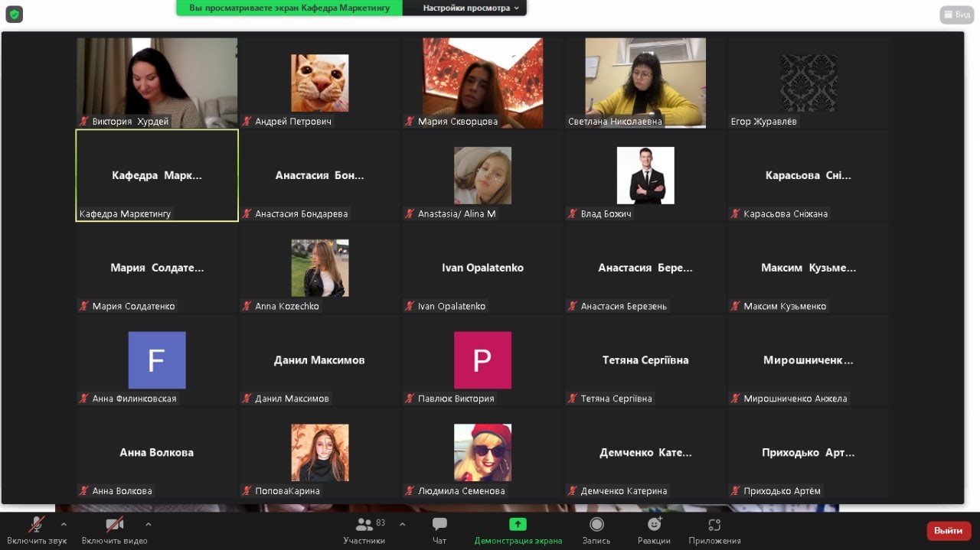Click the "Анастасия Березень" name label
This screenshot has width=980, height=550.
[623, 307]
